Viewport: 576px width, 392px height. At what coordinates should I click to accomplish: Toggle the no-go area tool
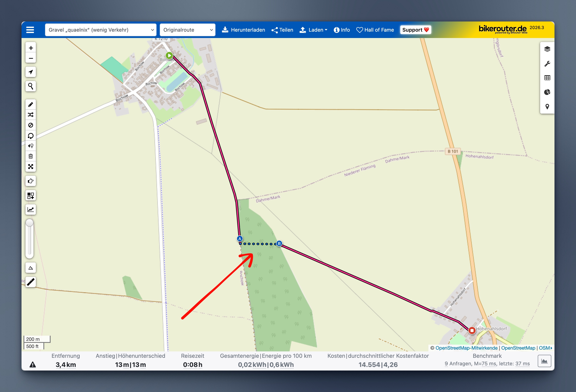click(x=30, y=125)
